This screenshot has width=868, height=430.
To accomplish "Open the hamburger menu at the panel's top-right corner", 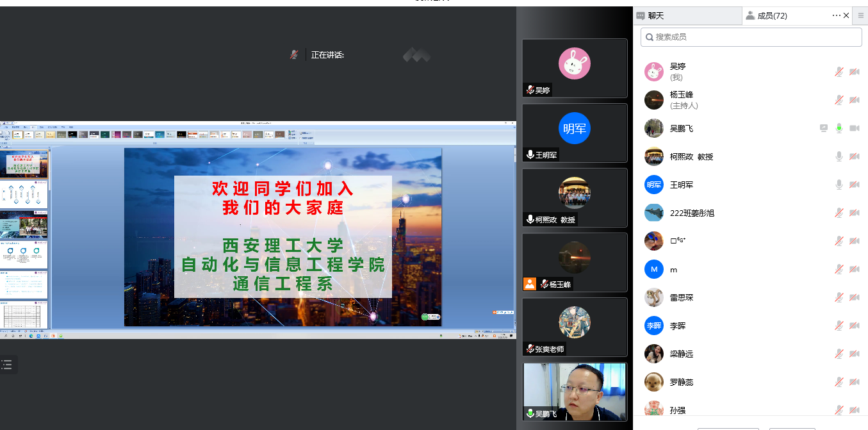I will [x=861, y=15].
